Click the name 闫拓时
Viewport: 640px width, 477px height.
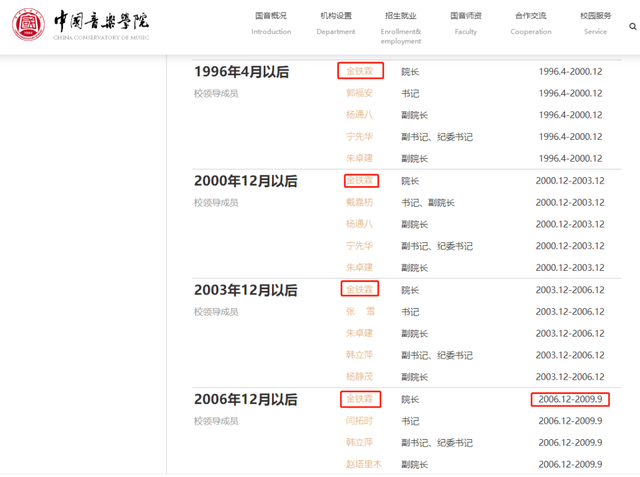(360, 420)
